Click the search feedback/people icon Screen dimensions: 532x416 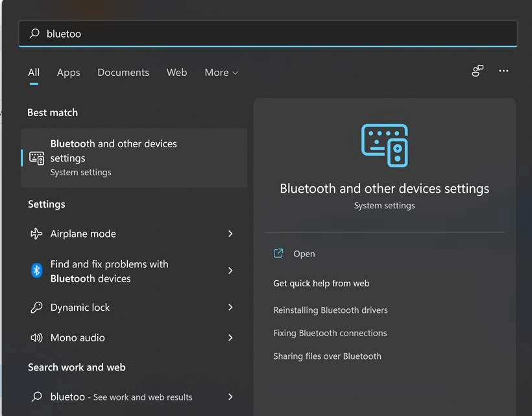[x=478, y=71]
